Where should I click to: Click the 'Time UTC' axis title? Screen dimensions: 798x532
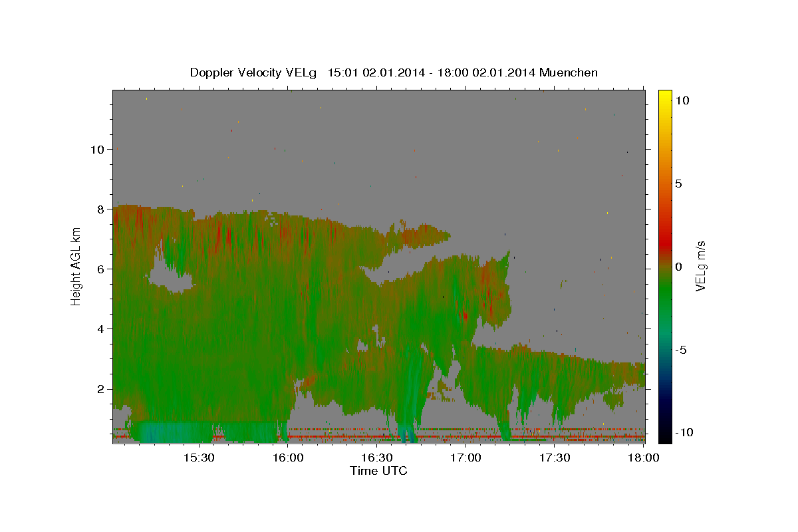point(378,471)
